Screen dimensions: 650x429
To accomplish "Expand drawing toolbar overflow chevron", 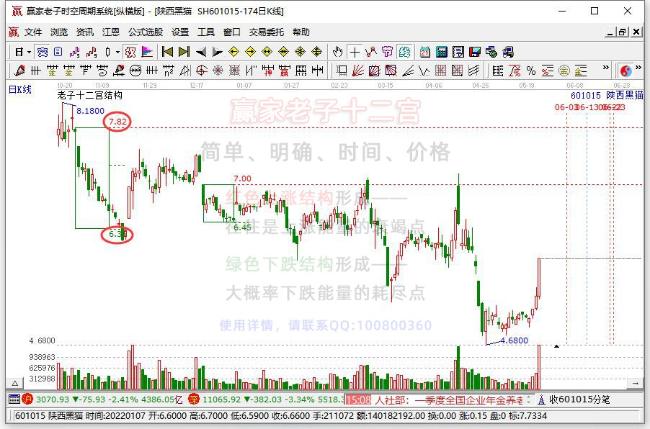I will (606, 67).
